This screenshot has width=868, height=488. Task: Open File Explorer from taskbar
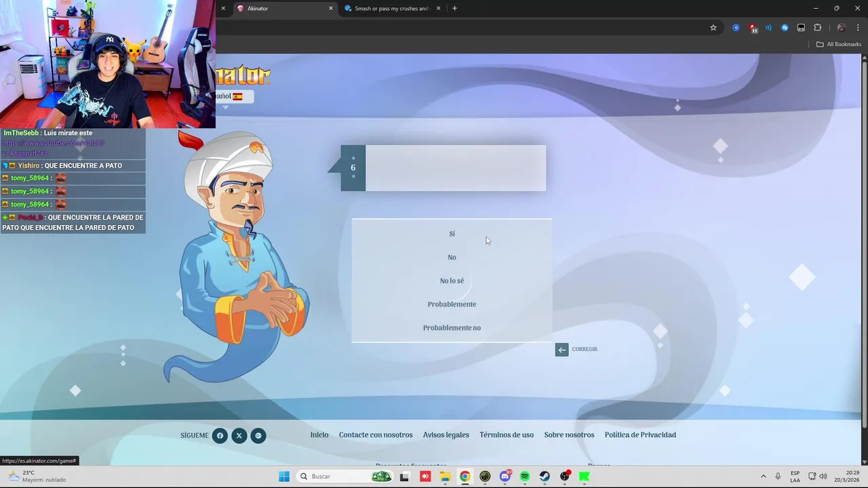[445, 476]
